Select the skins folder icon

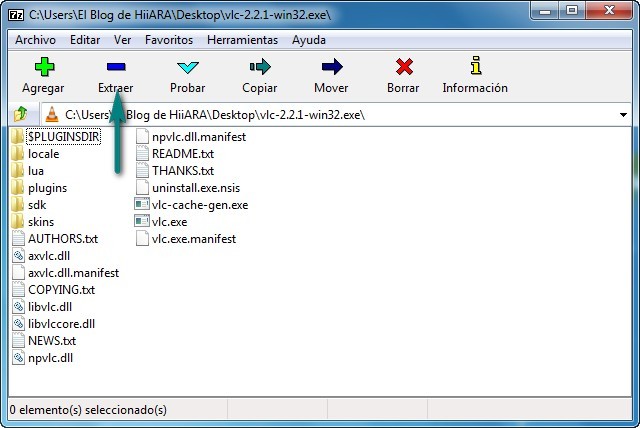coord(17,222)
